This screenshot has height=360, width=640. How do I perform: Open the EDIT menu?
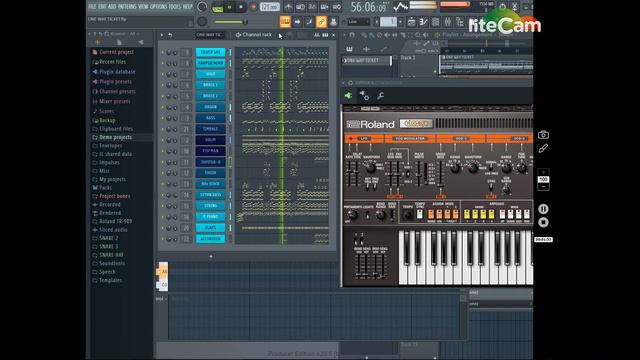(102, 7)
